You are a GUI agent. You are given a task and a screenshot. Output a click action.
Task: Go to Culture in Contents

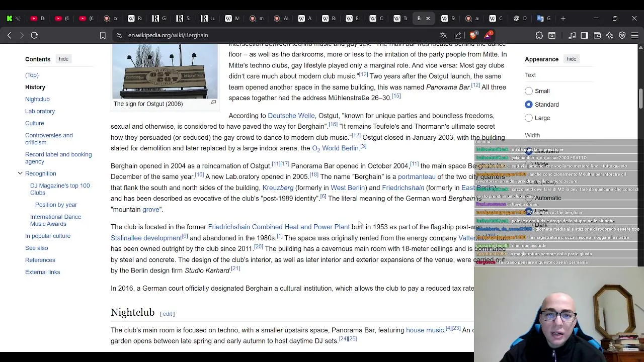(x=35, y=123)
